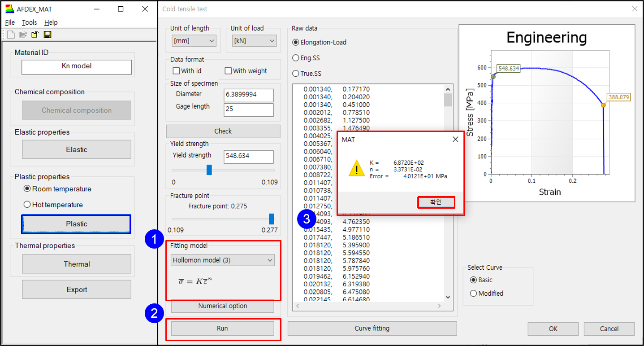Click the Diameter input field
Screen dimensions: 644x346
click(x=248, y=95)
